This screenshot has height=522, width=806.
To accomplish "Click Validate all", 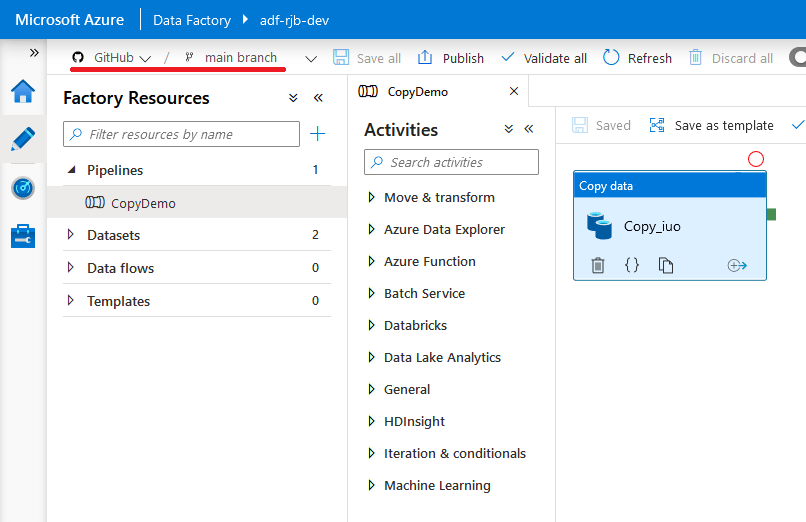I will (544, 58).
